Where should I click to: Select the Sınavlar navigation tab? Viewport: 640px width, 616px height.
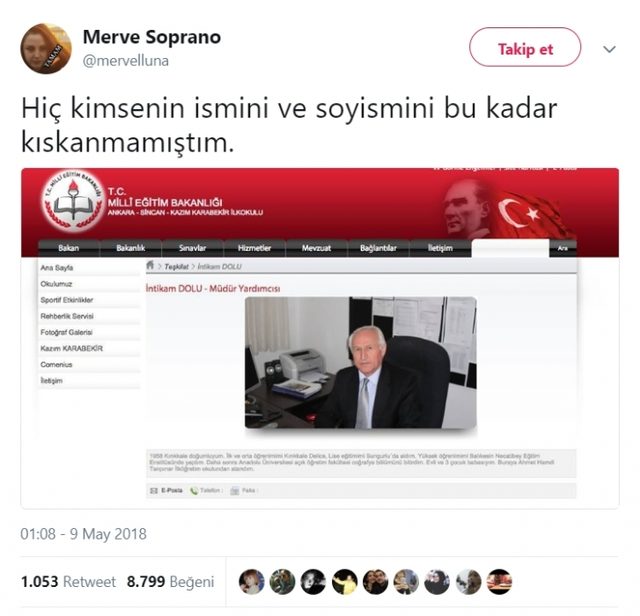tap(192, 248)
